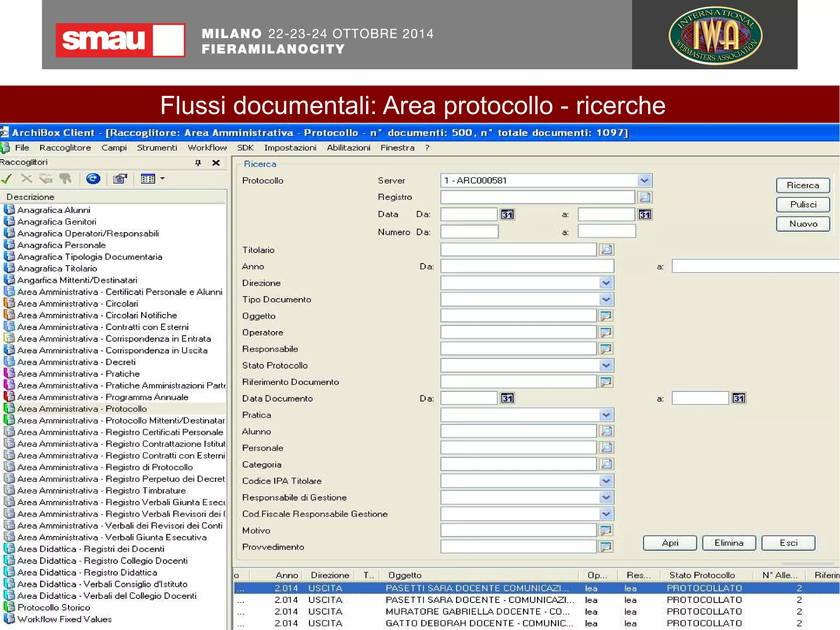840x630 pixels.
Task: Click the Anno Da input field
Action: (527, 266)
